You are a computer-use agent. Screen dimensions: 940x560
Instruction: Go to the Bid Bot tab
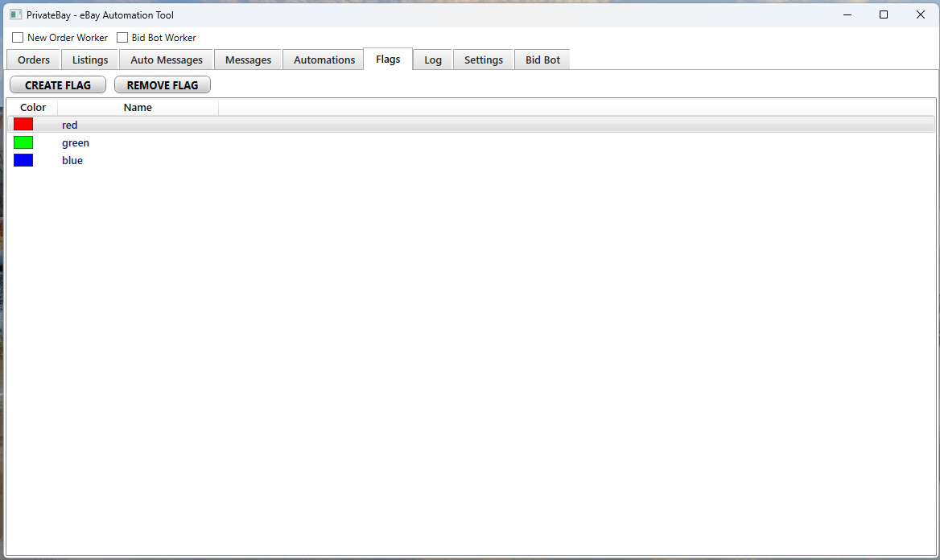(x=542, y=60)
